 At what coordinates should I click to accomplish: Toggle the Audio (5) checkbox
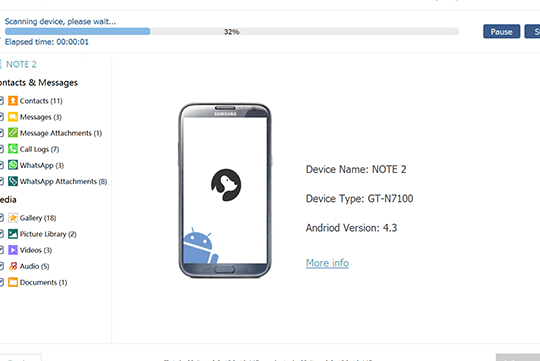pyautogui.click(x=1, y=266)
